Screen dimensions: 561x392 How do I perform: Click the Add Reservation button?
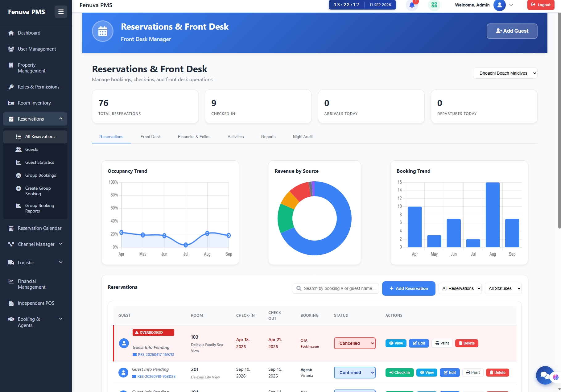[x=409, y=288]
